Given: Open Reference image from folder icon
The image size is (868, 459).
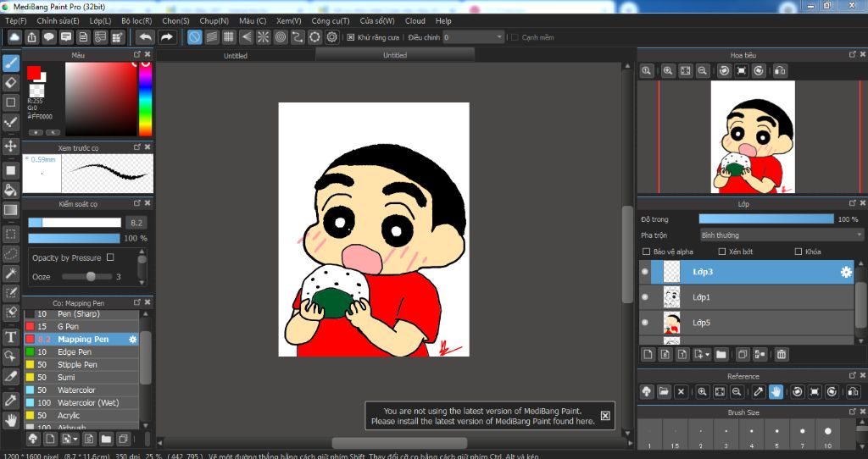Looking at the screenshot, I should [x=664, y=392].
